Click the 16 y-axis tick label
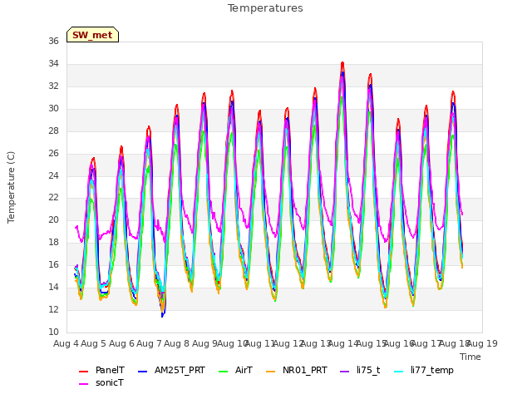532x399 pixels. (53, 264)
